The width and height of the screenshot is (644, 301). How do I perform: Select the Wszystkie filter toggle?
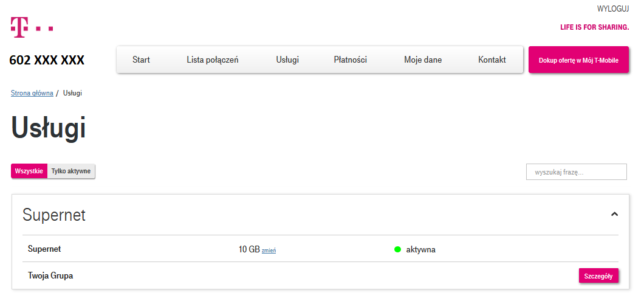29,171
